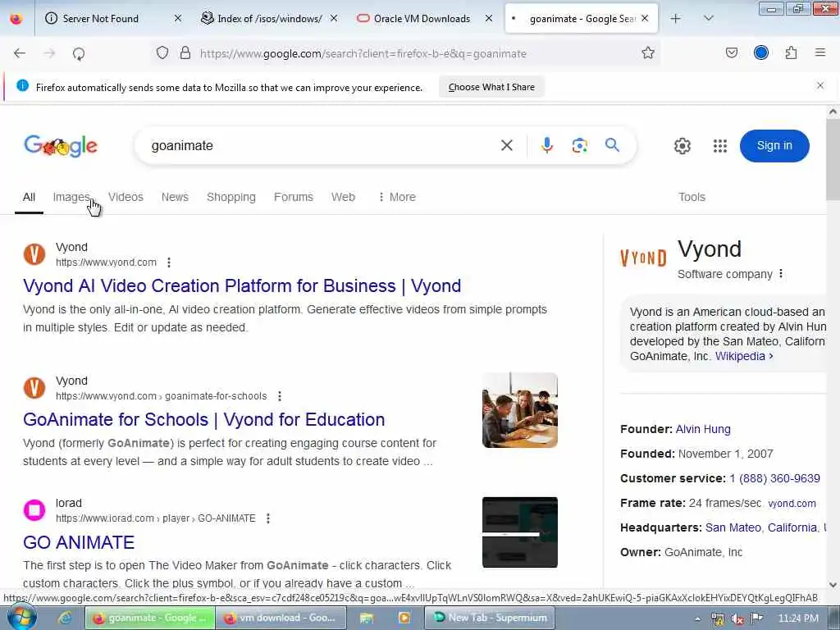
Task: Select the Videos search tab
Action: click(126, 197)
